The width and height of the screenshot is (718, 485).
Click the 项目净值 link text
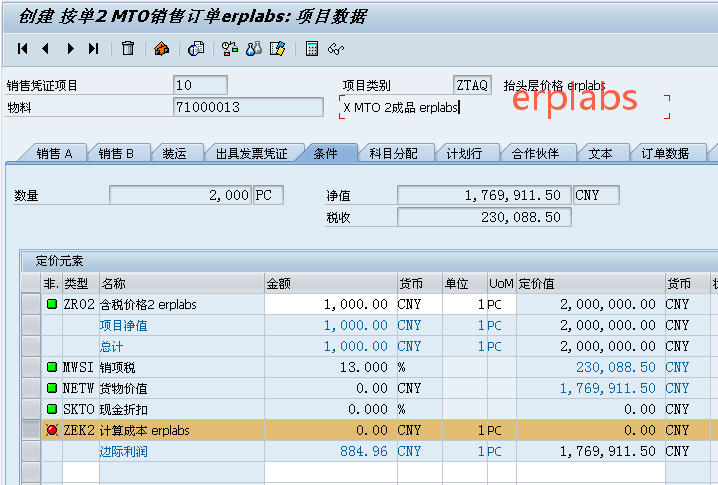coord(124,325)
